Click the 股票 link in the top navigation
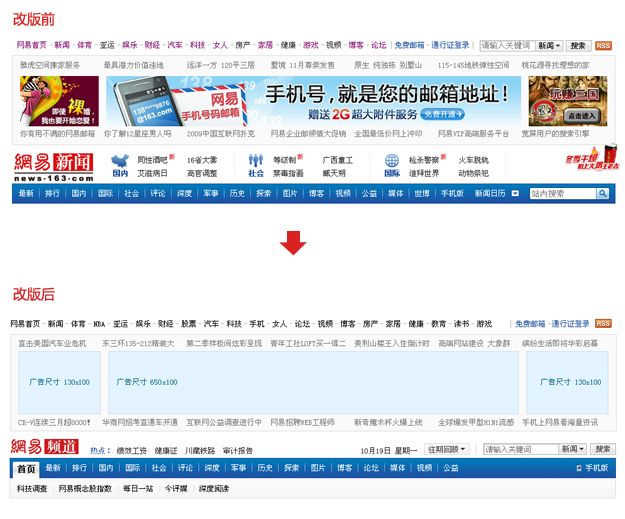 [x=189, y=324]
